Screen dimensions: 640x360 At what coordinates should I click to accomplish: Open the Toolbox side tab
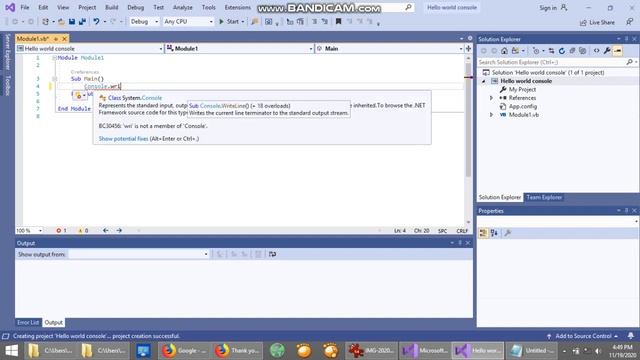click(7, 86)
